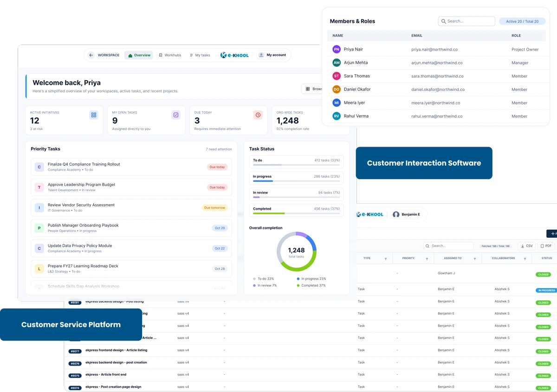The height and width of the screenshot is (392, 557).
Task: Click Meera Iyer's MI avatar
Action: [337, 103]
